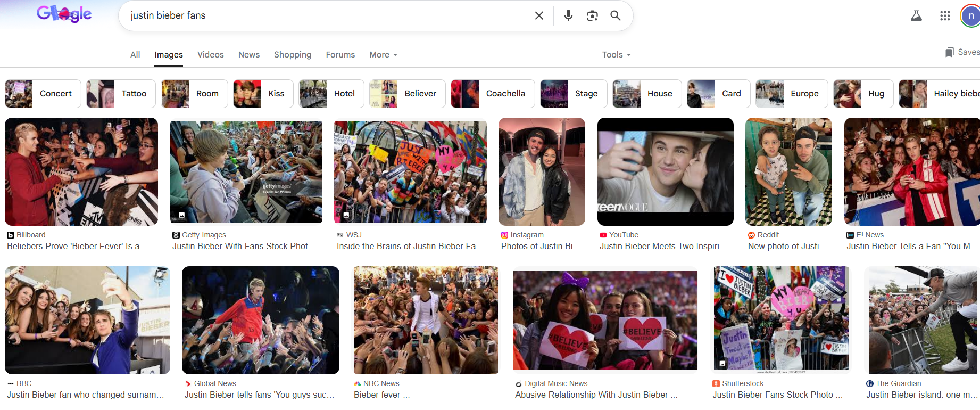The image size is (980, 410).
Task: Open the Tools dropdown
Action: click(616, 54)
